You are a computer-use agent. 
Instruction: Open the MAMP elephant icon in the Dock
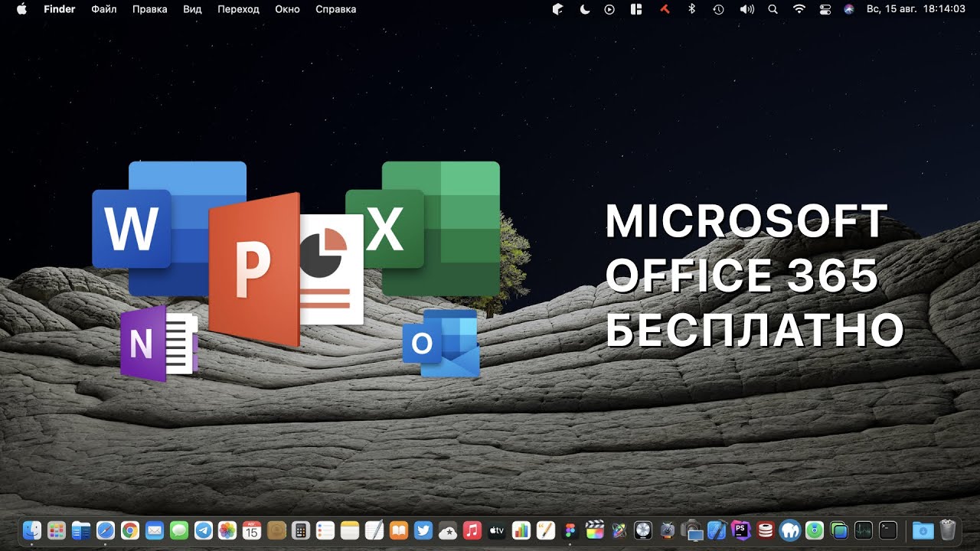[789, 530]
